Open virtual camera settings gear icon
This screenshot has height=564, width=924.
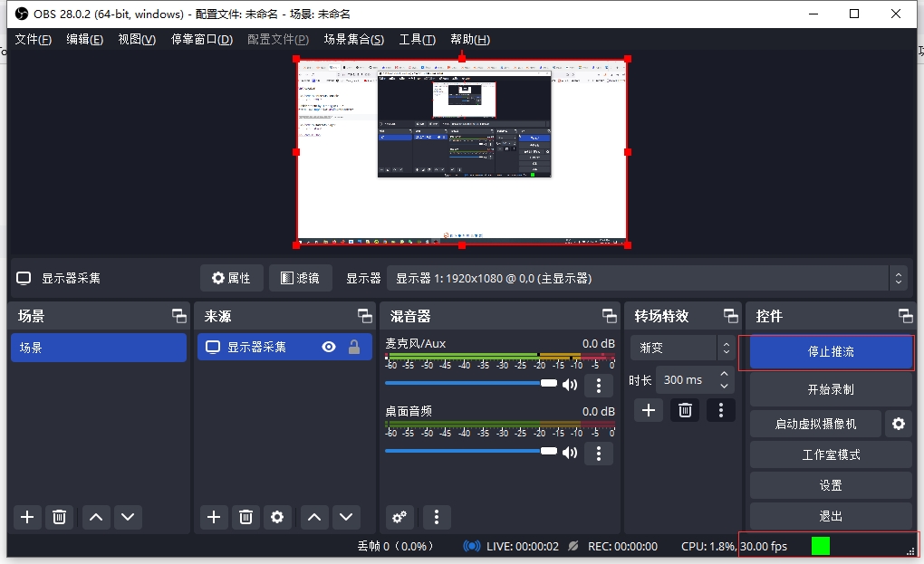pos(898,424)
